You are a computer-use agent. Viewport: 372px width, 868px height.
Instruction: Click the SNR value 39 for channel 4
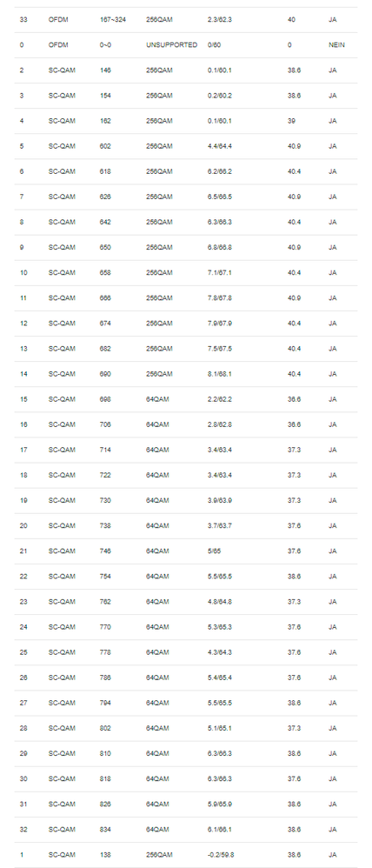(x=291, y=121)
